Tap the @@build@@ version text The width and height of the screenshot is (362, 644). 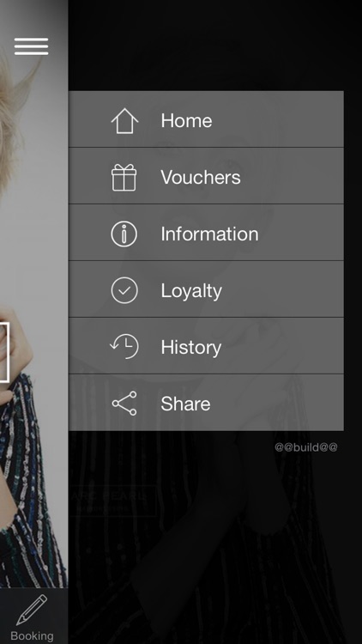306,447
